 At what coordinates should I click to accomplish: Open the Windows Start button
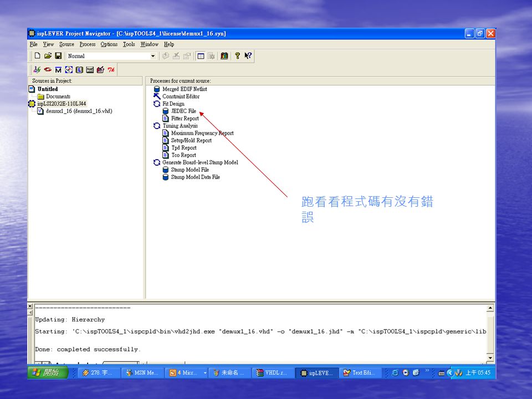[48, 372]
